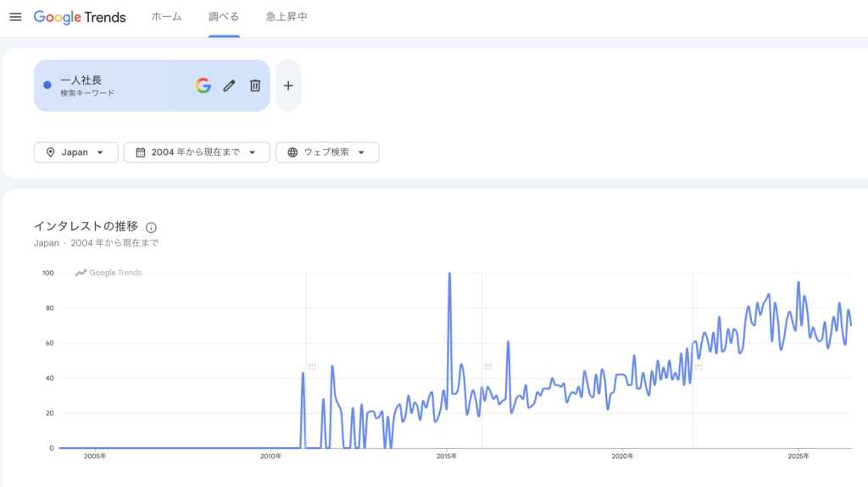Screen dimensions: 868x487
Task: Click the Google G icon on 一人社長
Action: pyautogui.click(x=203, y=86)
